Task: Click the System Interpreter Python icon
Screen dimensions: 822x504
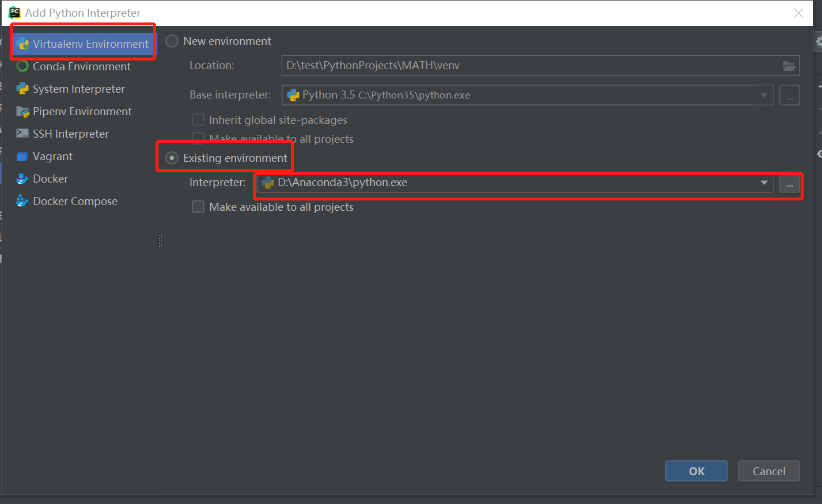Action: (x=22, y=89)
